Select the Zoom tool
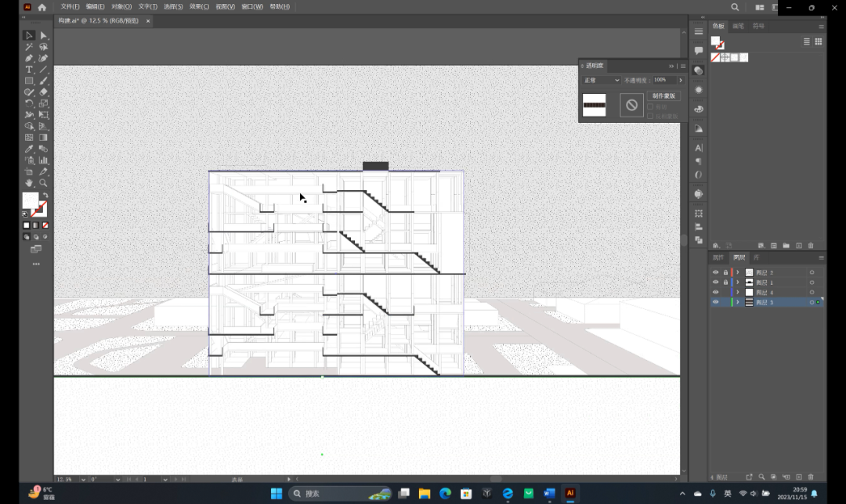The width and height of the screenshot is (846, 504). tap(44, 183)
